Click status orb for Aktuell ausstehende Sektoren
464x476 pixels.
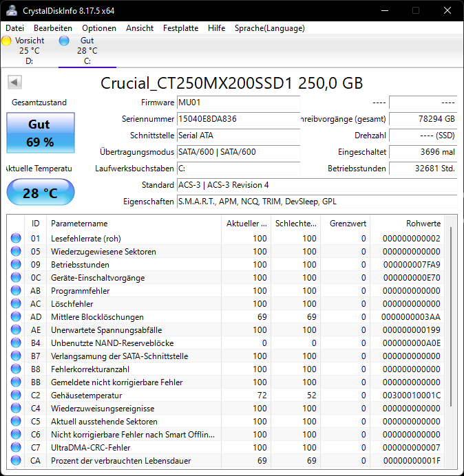point(16,421)
